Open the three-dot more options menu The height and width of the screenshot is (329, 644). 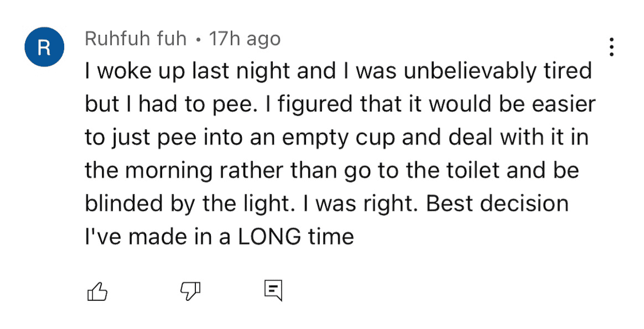coord(612,47)
